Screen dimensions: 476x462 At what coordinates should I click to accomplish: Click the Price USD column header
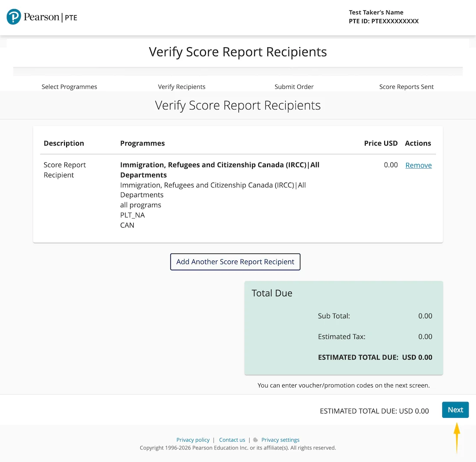pos(381,143)
